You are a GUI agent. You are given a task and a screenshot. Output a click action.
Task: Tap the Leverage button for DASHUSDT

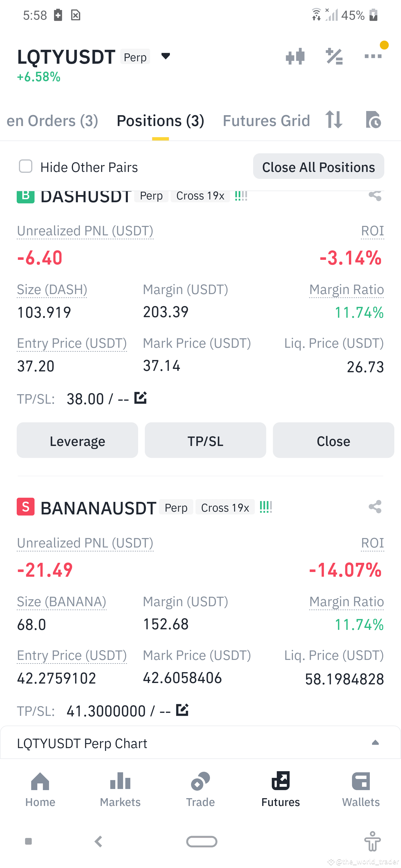77,440
